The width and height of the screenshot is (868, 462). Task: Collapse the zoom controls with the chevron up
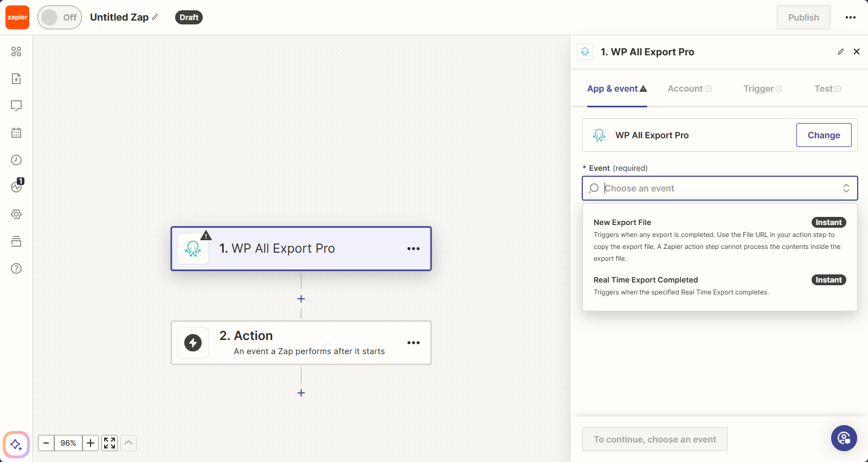[x=128, y=443]
